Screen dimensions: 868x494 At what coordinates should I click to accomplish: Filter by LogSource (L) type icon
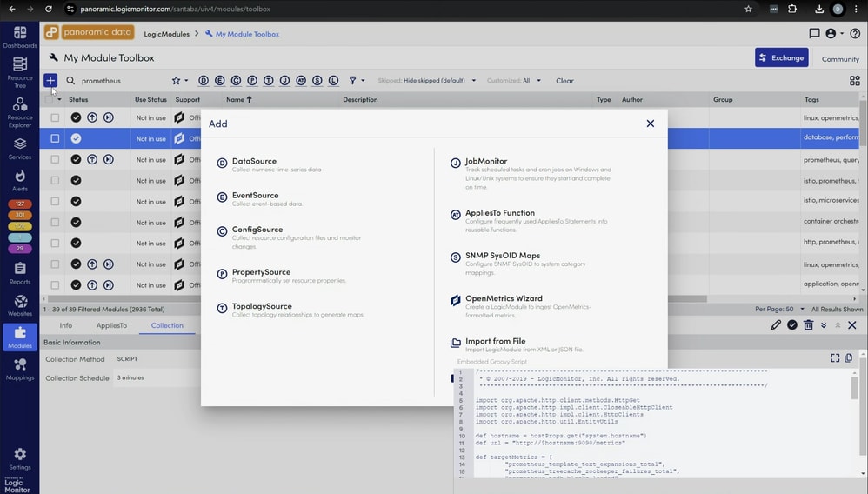point(333,80)
